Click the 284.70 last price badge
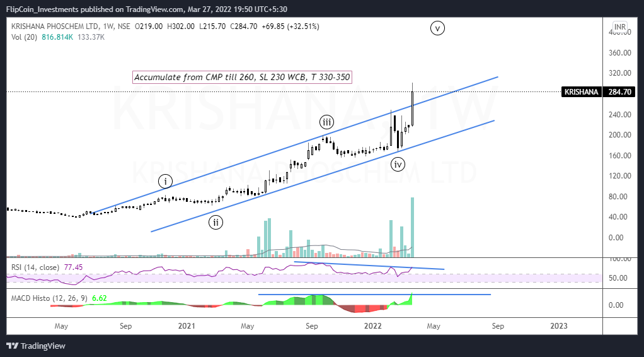 620,91
